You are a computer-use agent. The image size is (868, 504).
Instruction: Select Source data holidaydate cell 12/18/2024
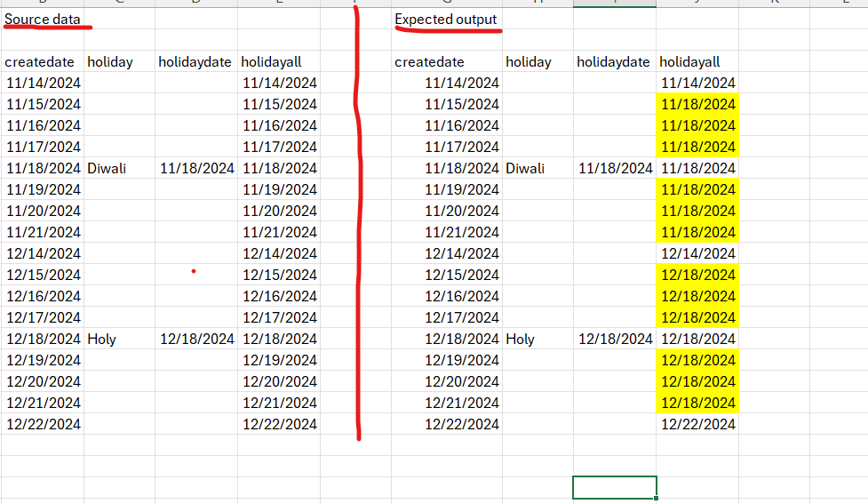[x=196, y=339]
